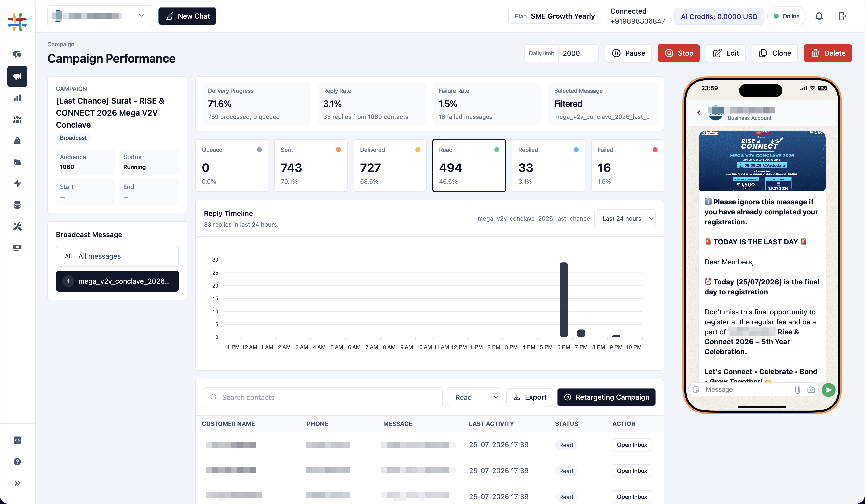Open the help question mark icon

pos(17,462)
